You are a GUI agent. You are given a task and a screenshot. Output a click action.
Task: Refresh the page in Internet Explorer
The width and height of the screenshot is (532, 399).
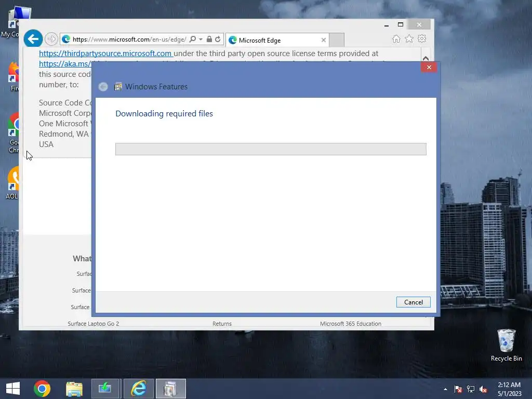(218, 39)
